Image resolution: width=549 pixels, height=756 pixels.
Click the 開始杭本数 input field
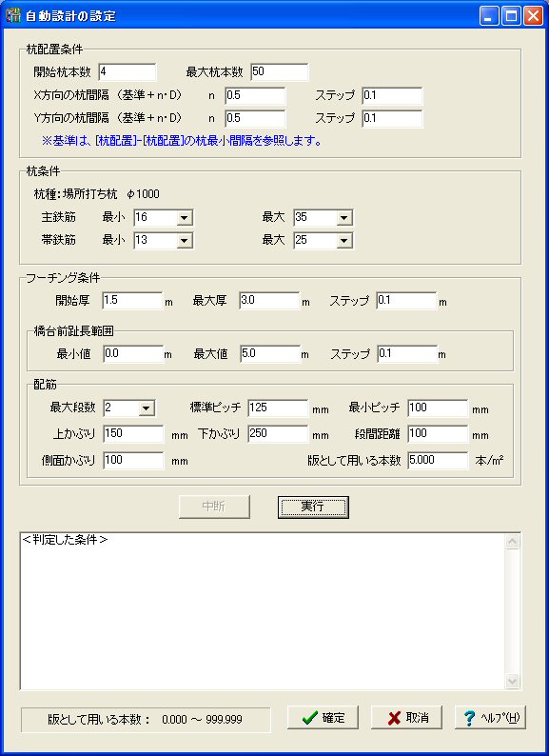tap(127, 71)
